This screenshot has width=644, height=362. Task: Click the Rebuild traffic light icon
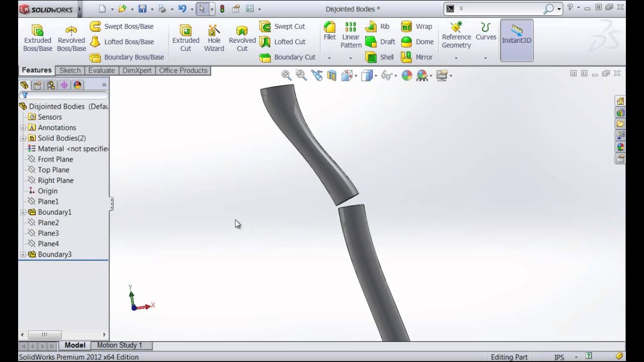[x=222, y=9]
